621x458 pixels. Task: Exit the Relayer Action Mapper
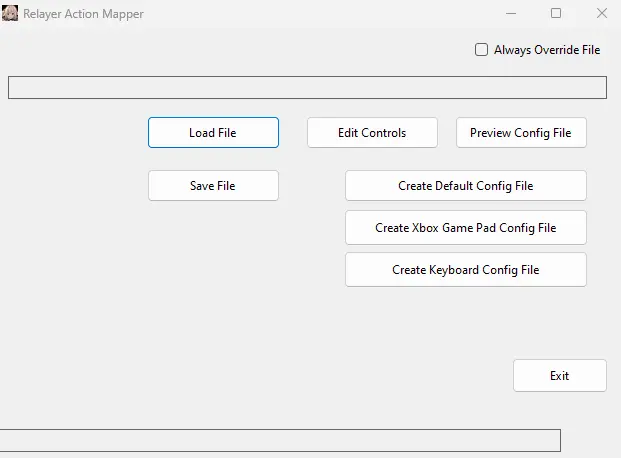coord(560,375)
